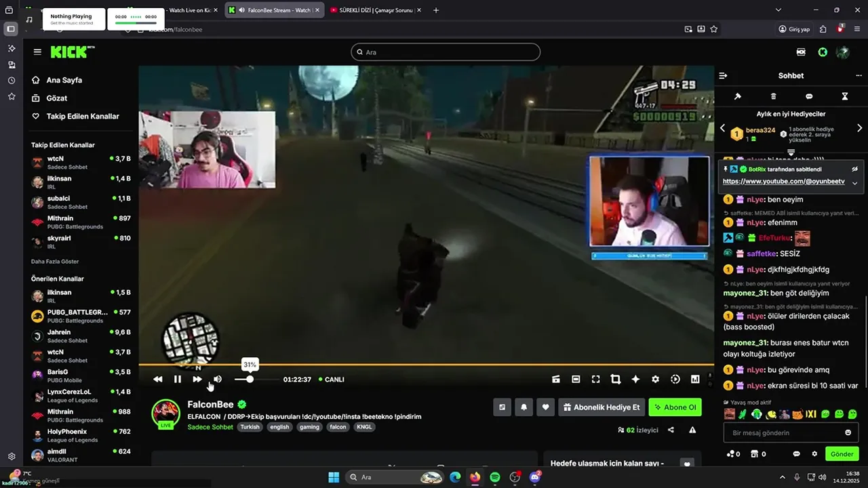This screenshot has height=488, width=868.
Task: Report the stream via warning triangle icon
Action: (x=692, y=430)
